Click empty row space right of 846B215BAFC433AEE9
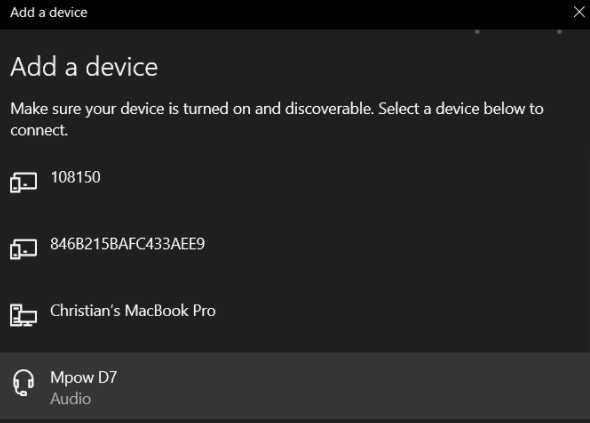Viewport: 590px width, 423px height. (x=395, y=249)
